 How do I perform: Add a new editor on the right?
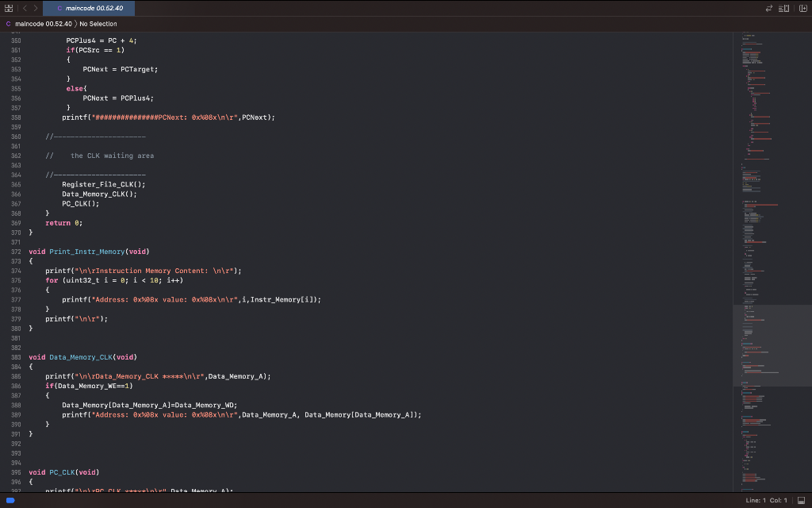pos(803,8)
